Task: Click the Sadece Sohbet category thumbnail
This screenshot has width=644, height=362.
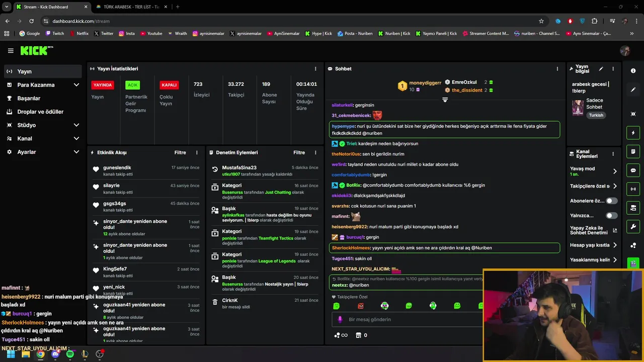Action: 578,108
